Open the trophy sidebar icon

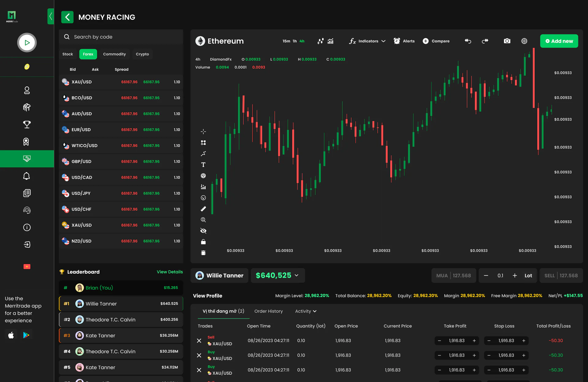click(x=27, y=125)
